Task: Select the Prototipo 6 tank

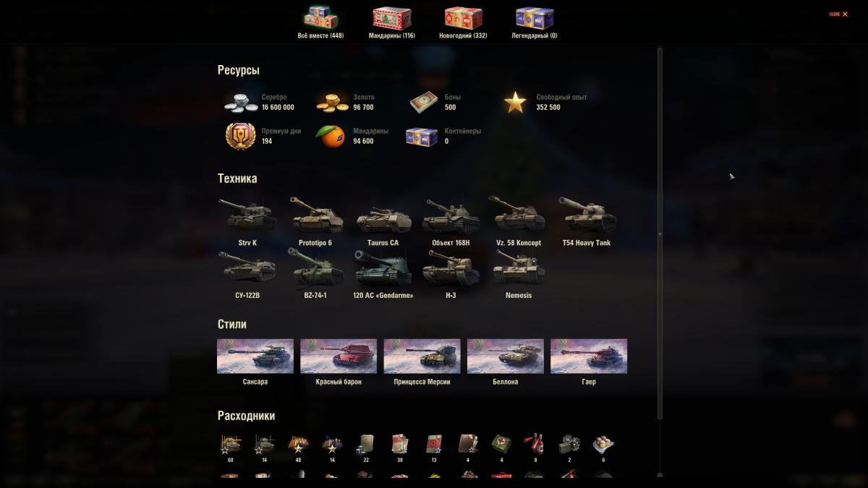Action: (315, 222)
